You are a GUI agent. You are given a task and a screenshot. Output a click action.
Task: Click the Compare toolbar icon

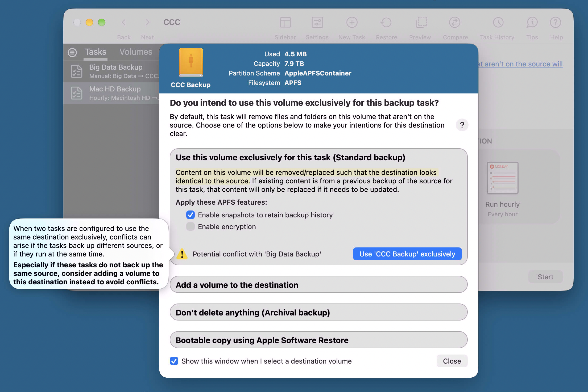(455, 22)
